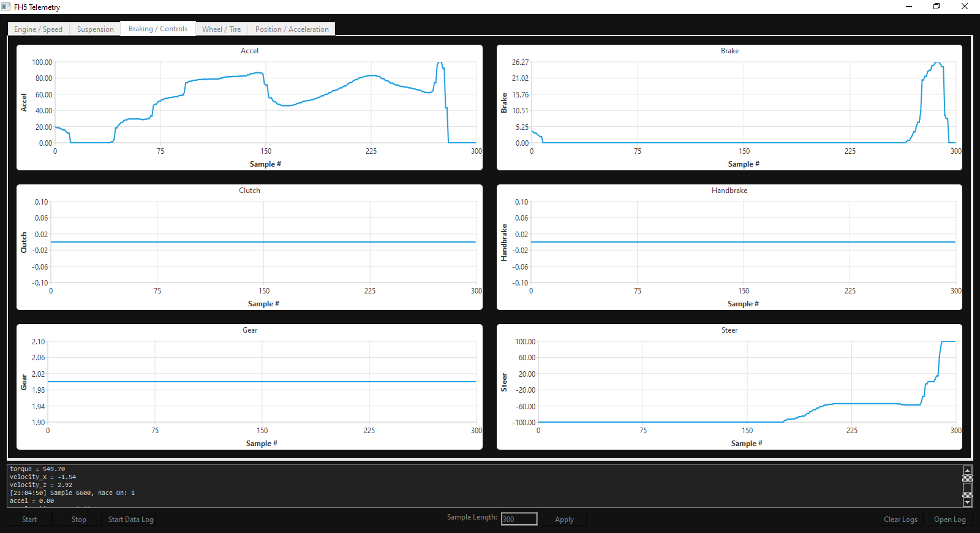Image resolution: width=980 pixels, height=533 pixels.
Task: Open the Suspension tab
Action: coord(95,29)
